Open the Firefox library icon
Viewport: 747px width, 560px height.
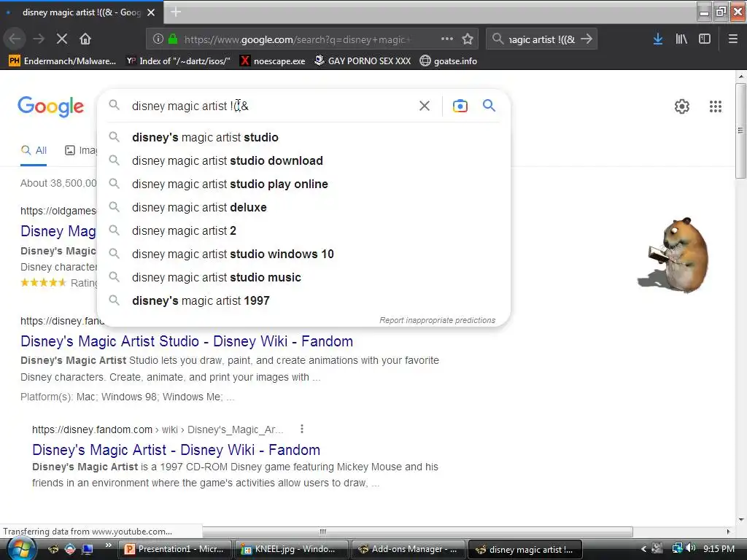(x=681, y=39)
